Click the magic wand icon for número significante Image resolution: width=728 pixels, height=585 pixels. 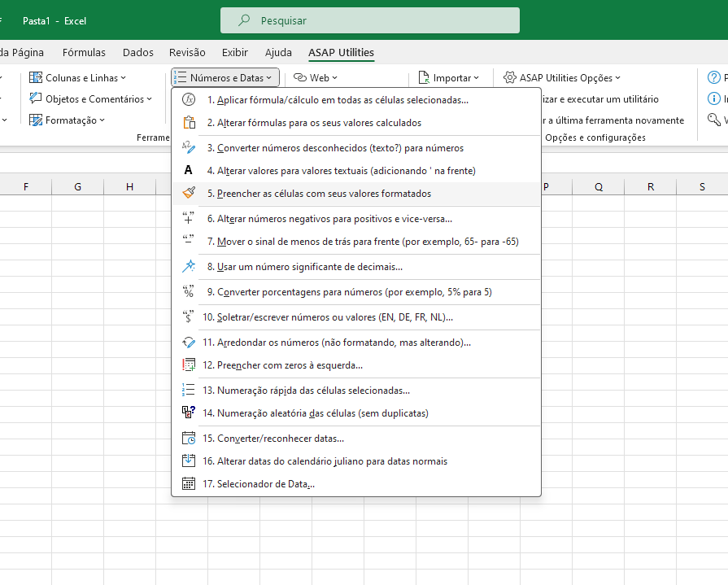tap(189, 267)
